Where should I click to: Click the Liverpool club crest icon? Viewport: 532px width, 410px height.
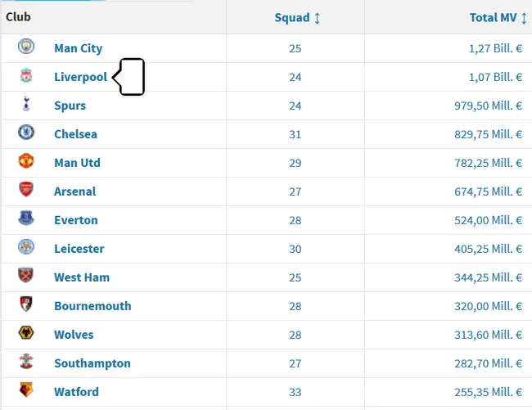[x=26, y=75]
